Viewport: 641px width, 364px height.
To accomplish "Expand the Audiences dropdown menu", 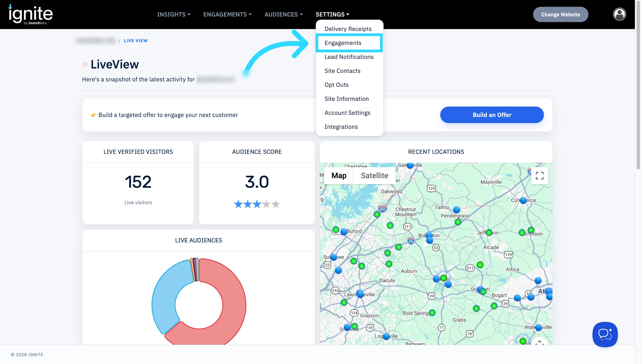I will pyautogui.click(x=283, y=14).
